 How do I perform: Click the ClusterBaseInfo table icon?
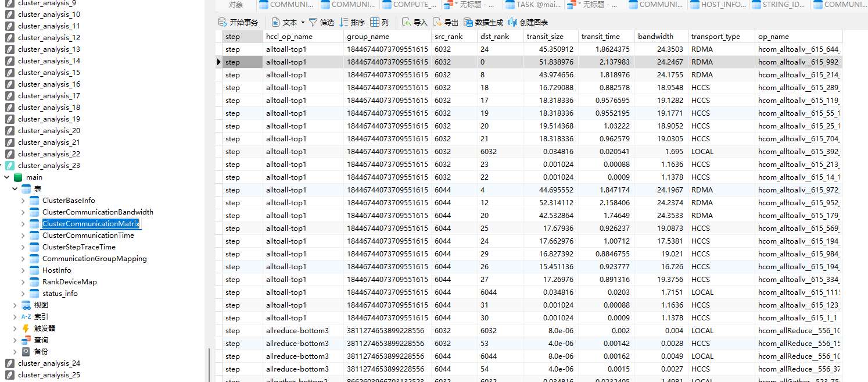point(34,201)
